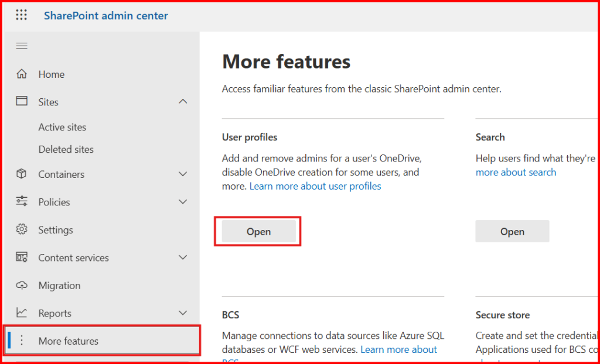Click the Containers icon in navigation

22,174
